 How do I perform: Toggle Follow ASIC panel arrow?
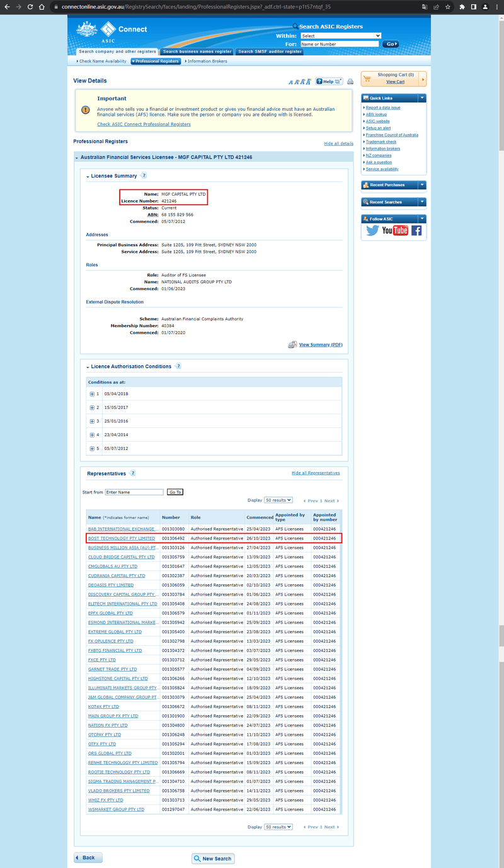coord(421,218)
